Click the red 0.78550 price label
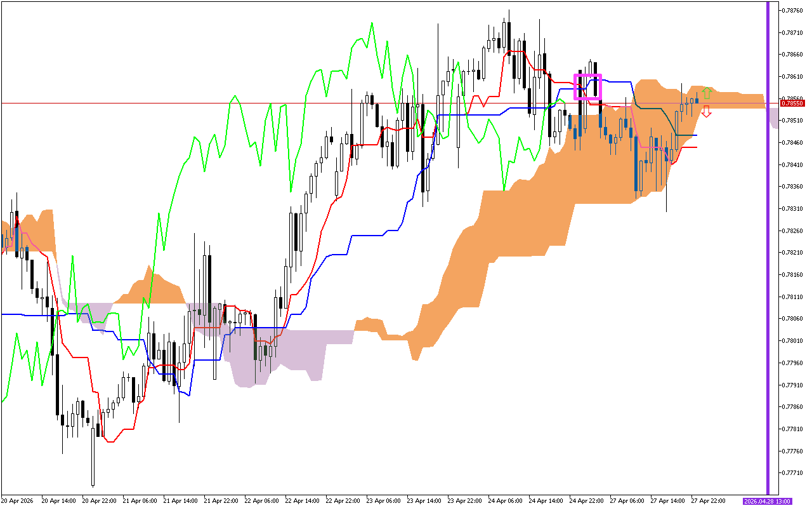Image resolution: width=812 pixels, height=508 pixels. click(x=792, y=103)
